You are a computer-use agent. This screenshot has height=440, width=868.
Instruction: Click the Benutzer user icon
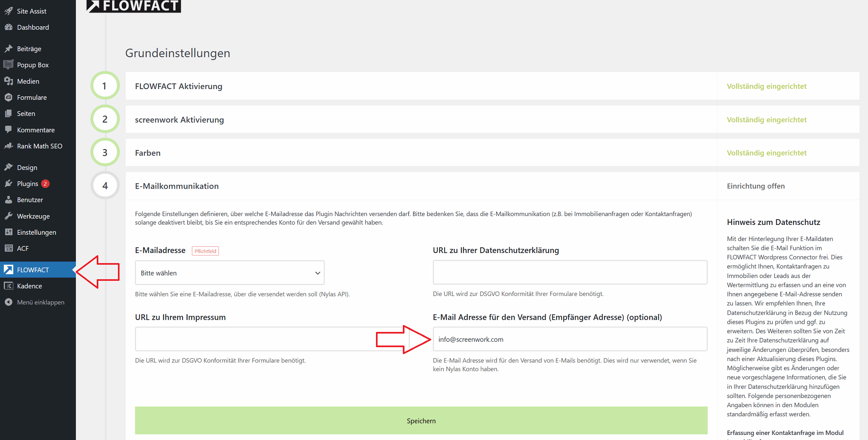click(8, 200)
